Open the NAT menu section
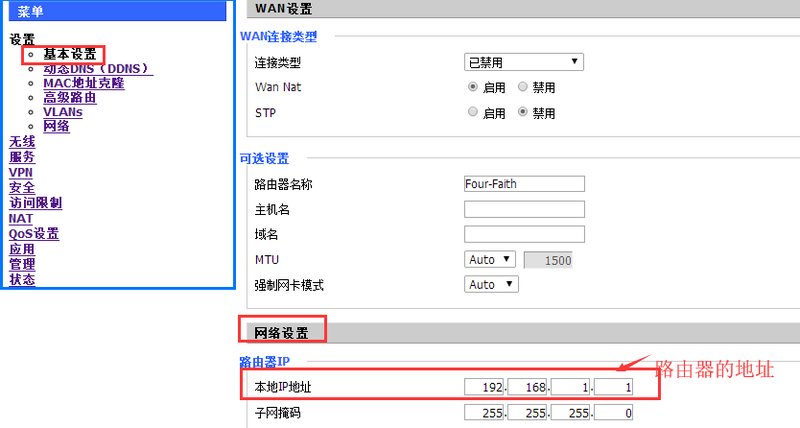This screenshot has height=428, width=800. [20, 218]
